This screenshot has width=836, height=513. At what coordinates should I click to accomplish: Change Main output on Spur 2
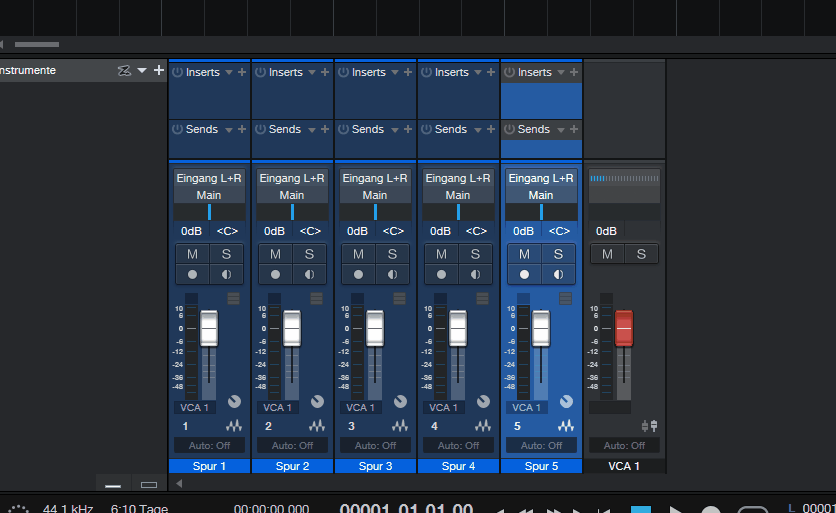[292, 195]
